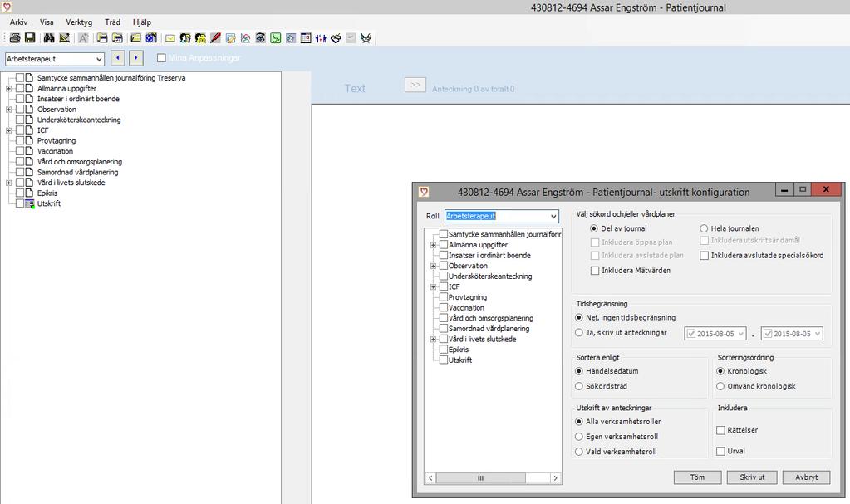Click the notepad with pencil icon
Image resolution: width=850 pixels, height=504 pixels.
pyautogui.click(x=230, y=38)
